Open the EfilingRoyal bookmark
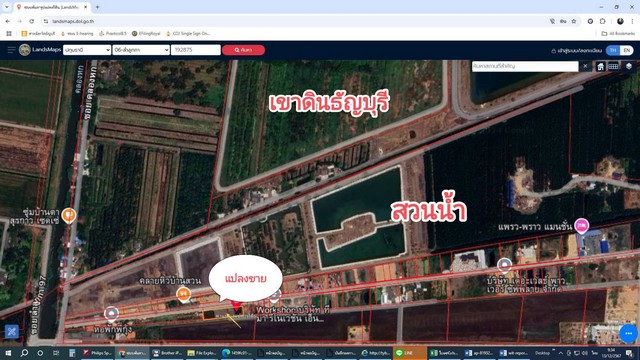Image resolution: width=640 pixels, height=360 pixels. [146, 33]
